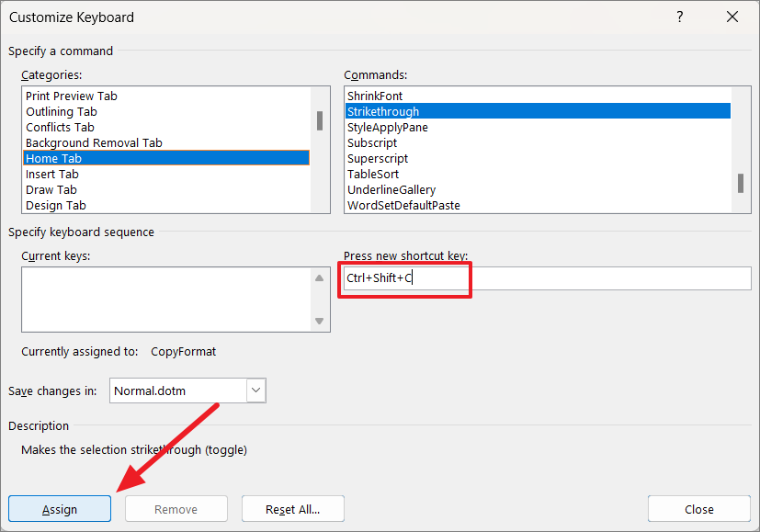The image size is (760, 532).
Task: Click the Close button
Action: 698,508
